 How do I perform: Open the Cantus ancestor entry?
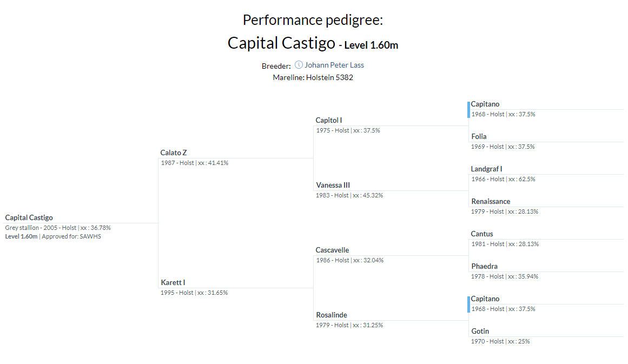point(482,234)
